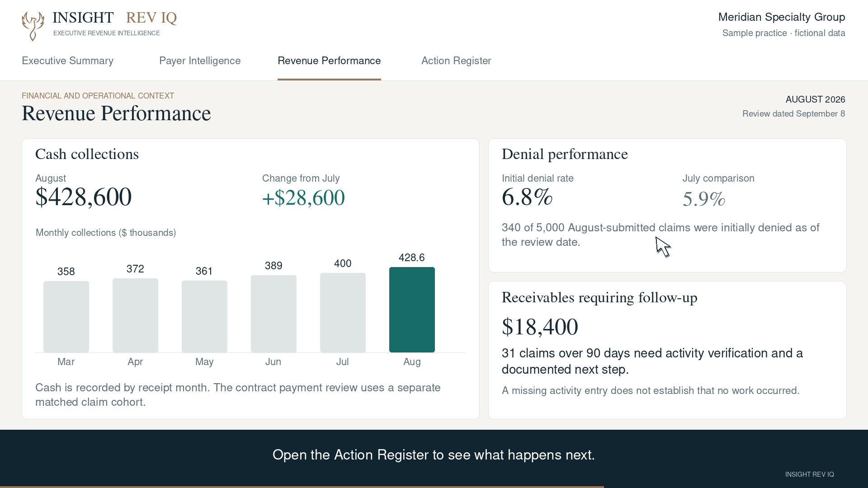The height and width of the screenshot is (488, 868).
Task: Click the Open the Action Register caption
Action: pos(434,455)
